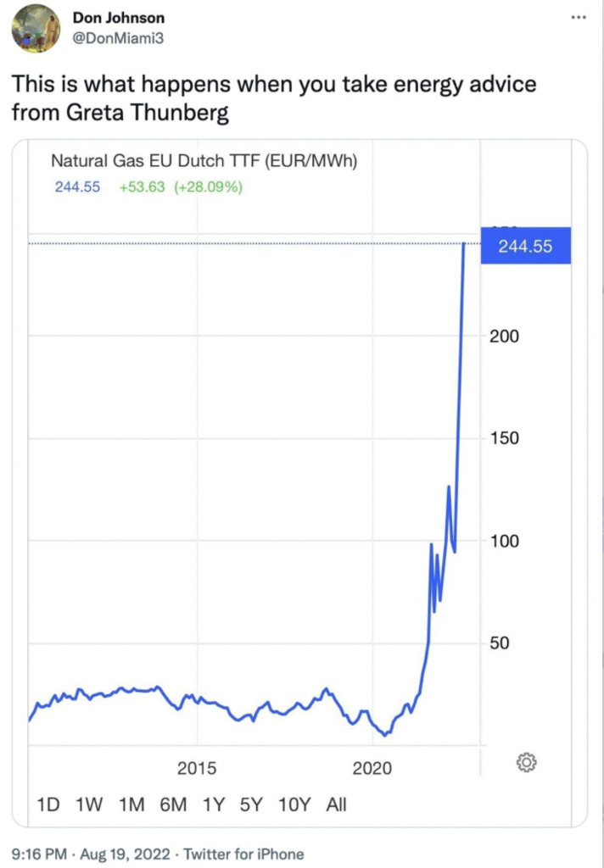Set chart range to 6M
Image resolution: width=604 pixels, height=868 pixels.
173,804
